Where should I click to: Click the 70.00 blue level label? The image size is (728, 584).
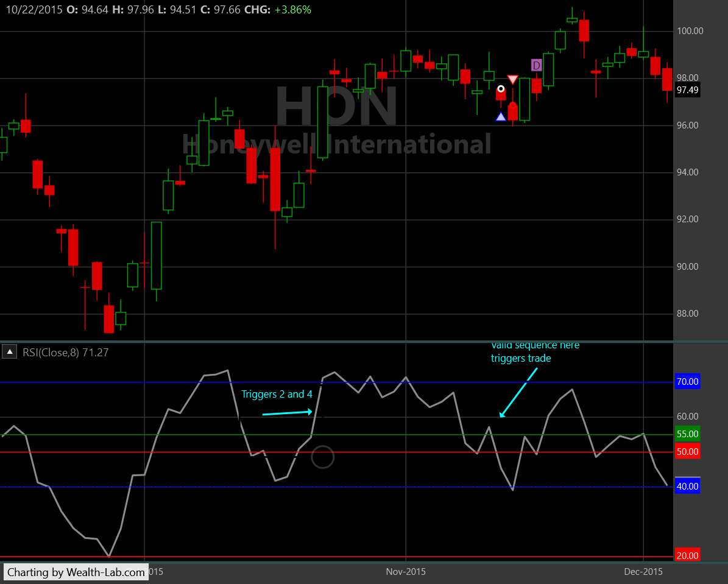point(687,382)
